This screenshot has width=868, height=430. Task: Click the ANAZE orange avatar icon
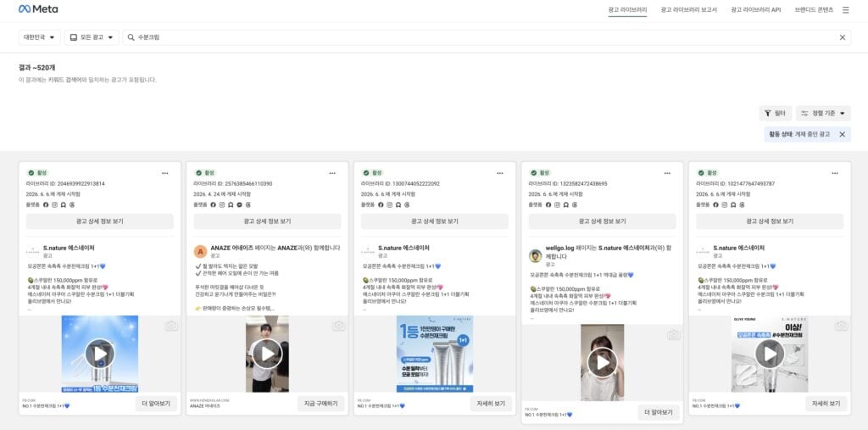click(x=200, y=252)
